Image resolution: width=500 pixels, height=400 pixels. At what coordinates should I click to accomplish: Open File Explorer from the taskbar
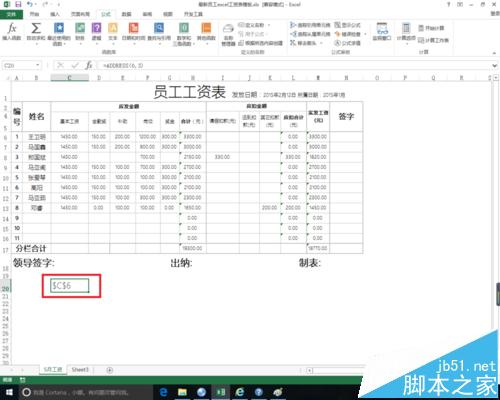point(182,392)
